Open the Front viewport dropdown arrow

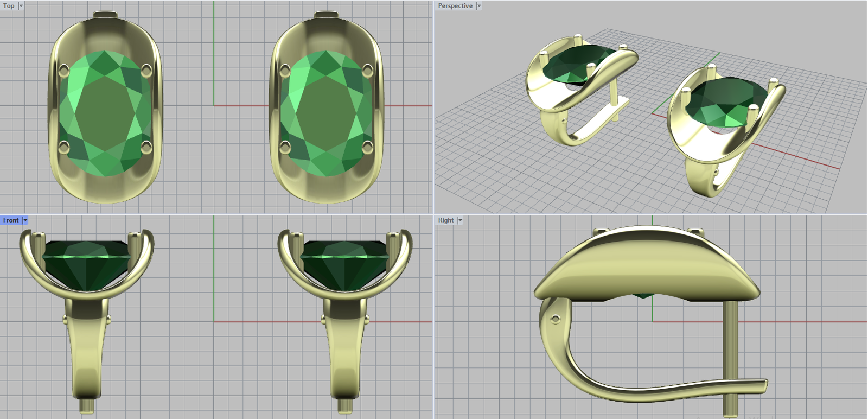coord(25,220)
